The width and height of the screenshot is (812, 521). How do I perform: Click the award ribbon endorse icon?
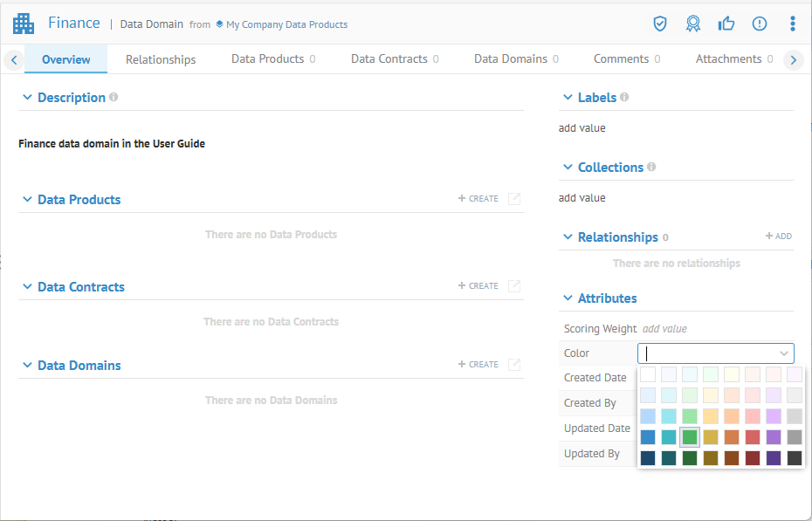[x=693, y=24]
